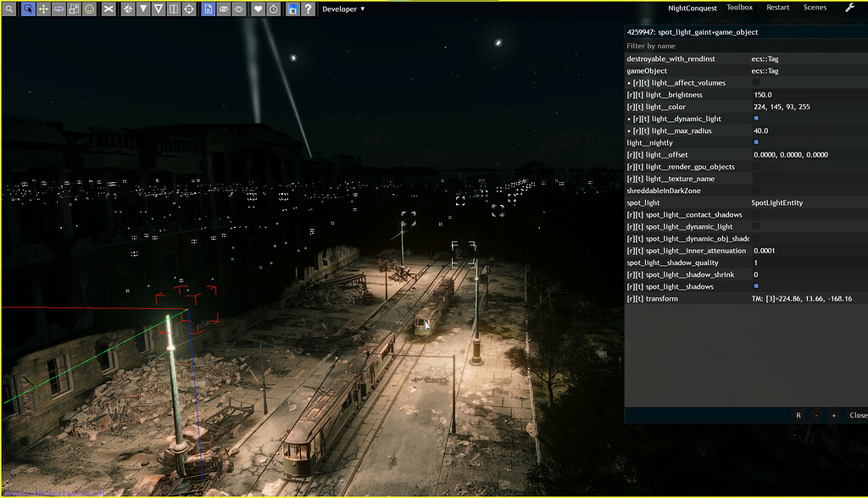Activate the Move tool in the toolbar
The image size is (868, 498).
46,9
